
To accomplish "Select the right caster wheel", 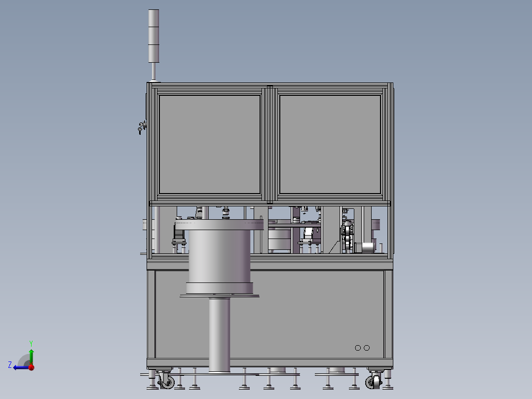I will 372,382.
